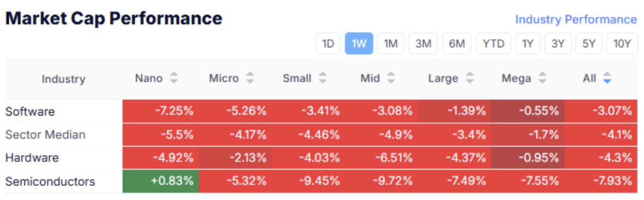
Task: Toggle sort arrows on All column
Action: click(x=607, y=78)
